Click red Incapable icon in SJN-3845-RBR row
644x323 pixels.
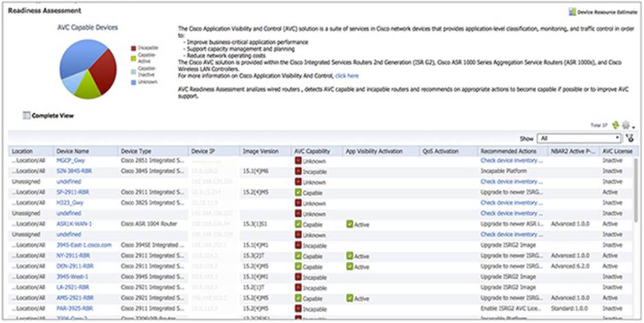[x=298, y=171]
